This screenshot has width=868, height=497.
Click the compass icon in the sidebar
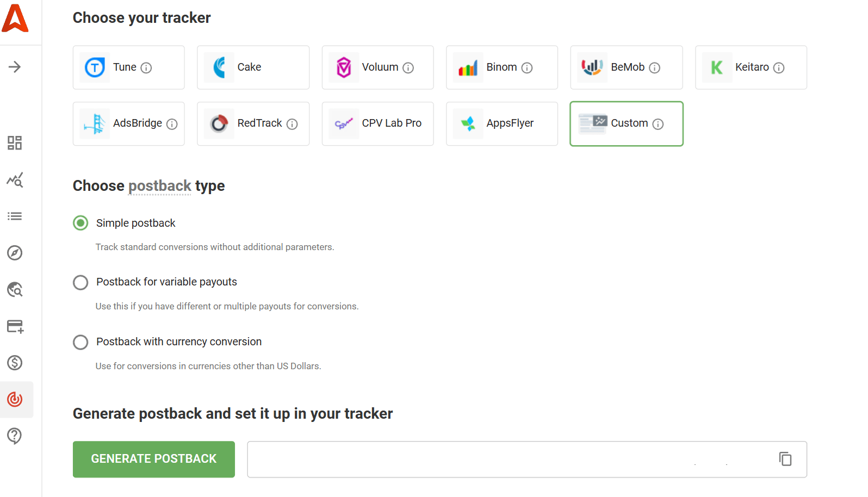[14, 253]
